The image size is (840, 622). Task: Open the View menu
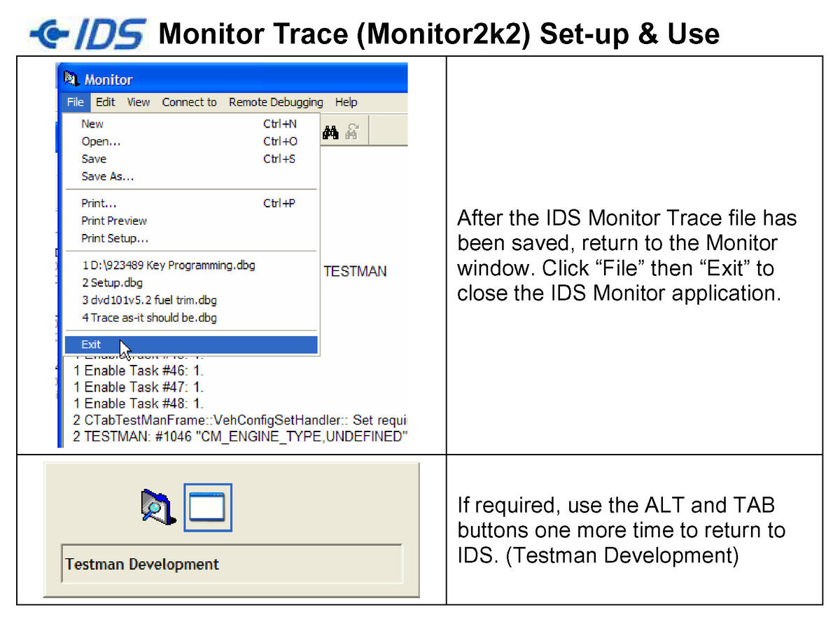139,102
